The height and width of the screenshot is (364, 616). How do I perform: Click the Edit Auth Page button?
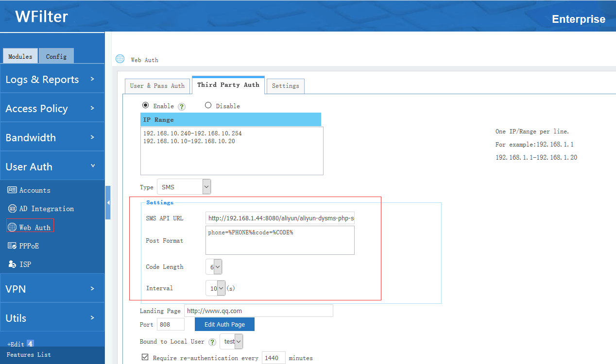(x=224, y=324)
